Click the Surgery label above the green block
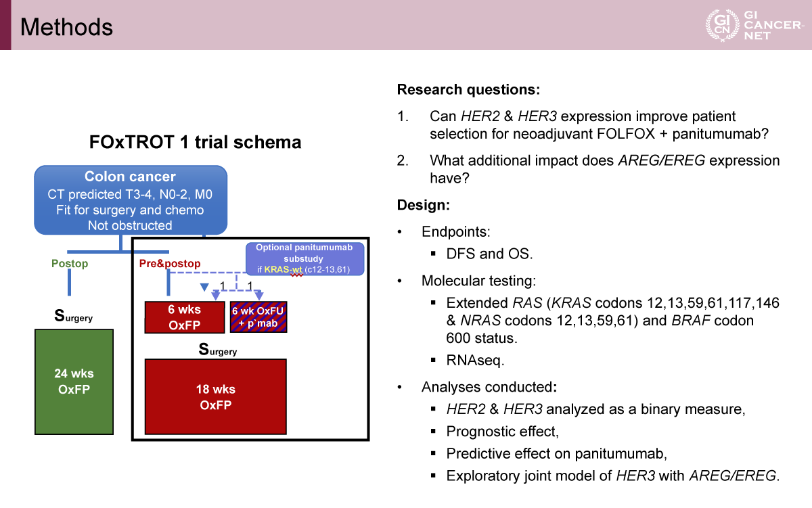812x508 pixels. click(74, 316)
